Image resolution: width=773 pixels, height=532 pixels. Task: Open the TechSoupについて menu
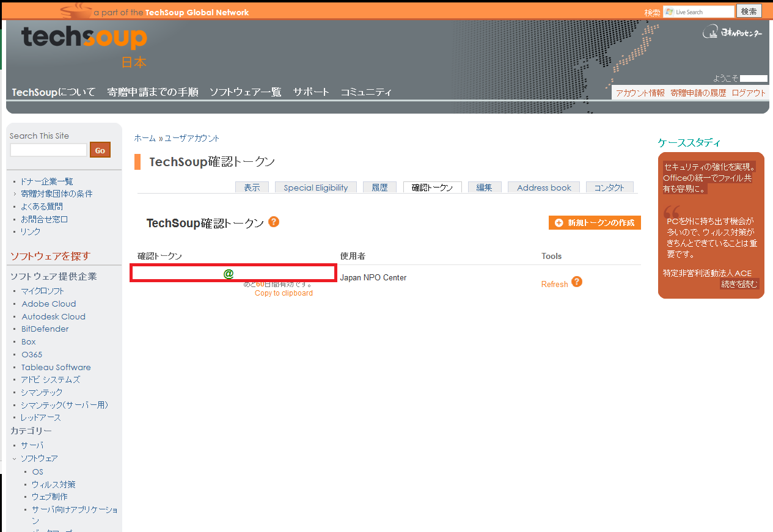[54, 92]
